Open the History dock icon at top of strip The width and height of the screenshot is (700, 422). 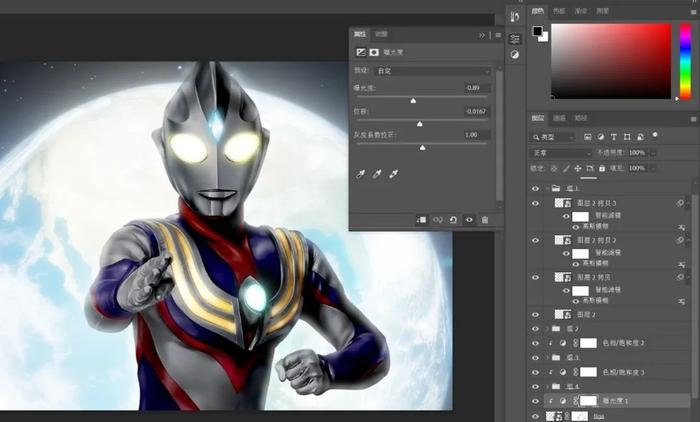coord(515,17)
